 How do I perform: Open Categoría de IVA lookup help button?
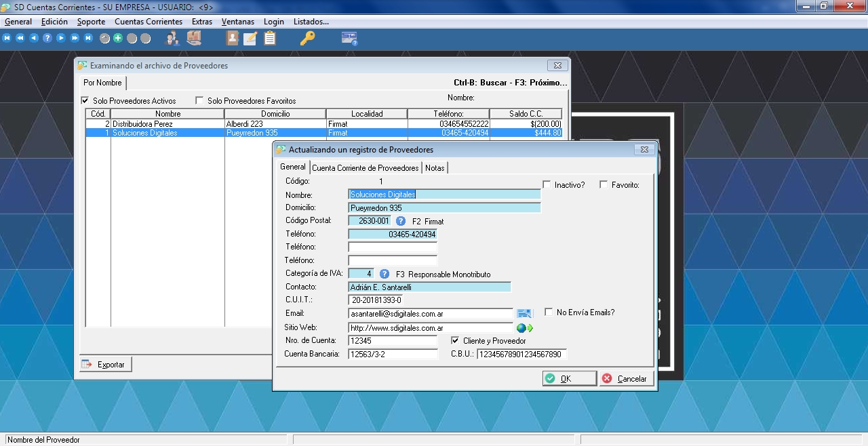[x=384, y=274]
